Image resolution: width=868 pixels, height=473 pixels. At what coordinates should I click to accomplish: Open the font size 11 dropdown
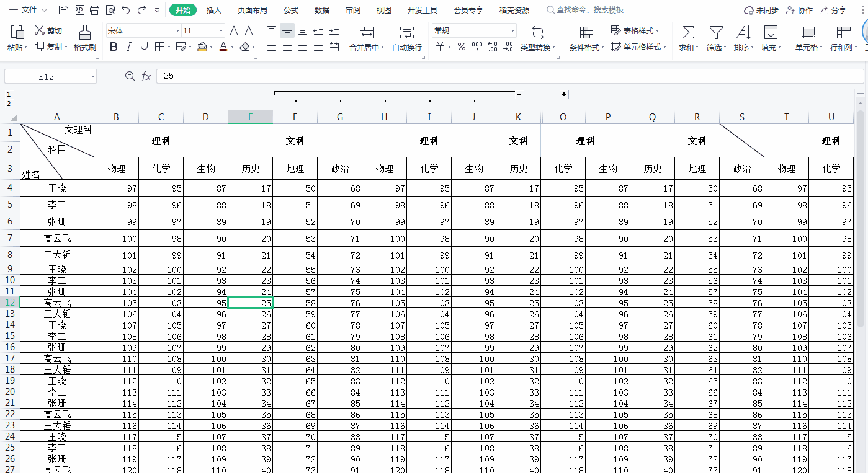221,31
